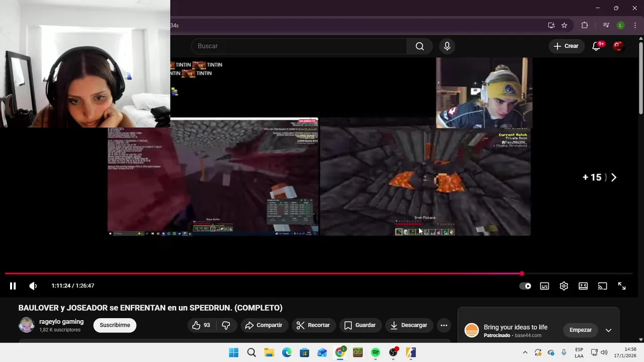The width and height of the screenshot is (644, 362).
Task: Open the Counter-Strike taskbar icon
Action: [x=411, y=352]
